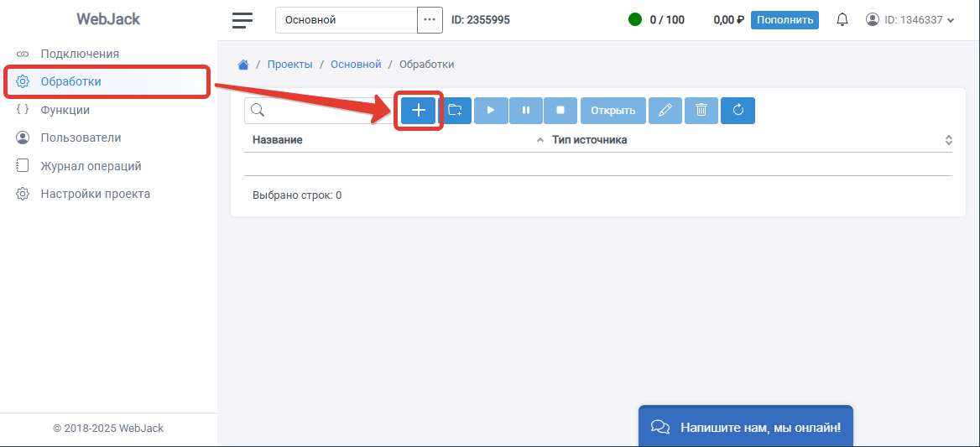Click the trash delete button
Image resolution: width=980 pixels, height=447 pixels.
(701, 111)
